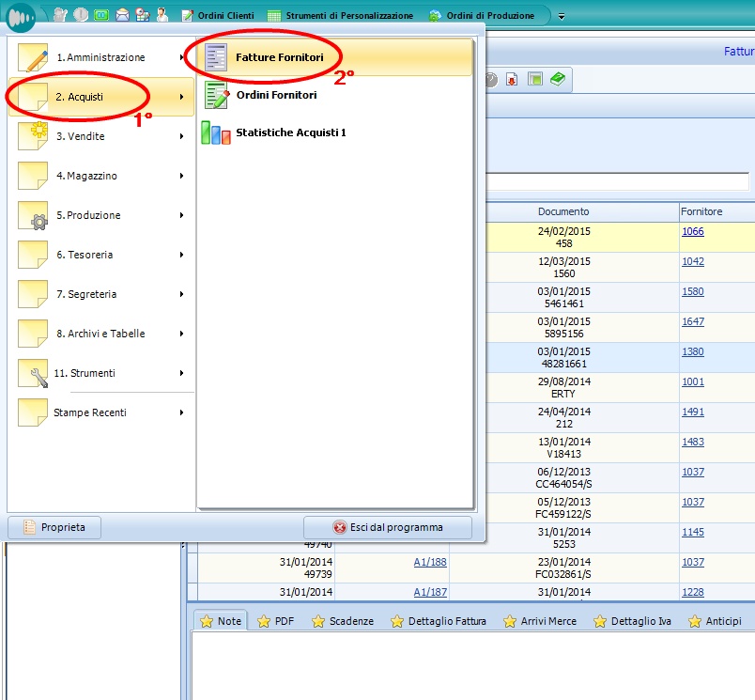Image resolution: width=755 pixels, height=700 pixels.
Task: Expand the 1. Amministrazione menu
Action: (100, 57)
